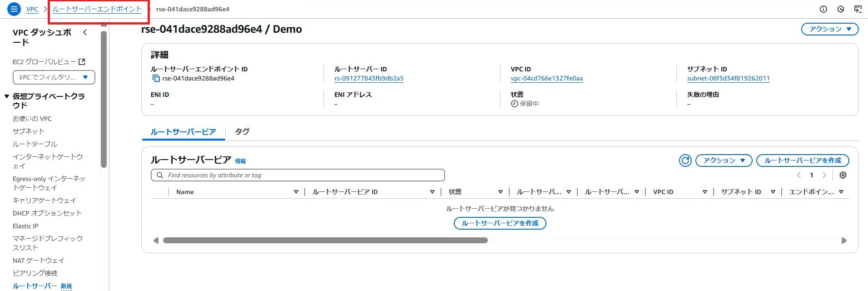Open インターネットゲートウェイ in sidebar
868x291 pixels.
pyautogui.click(x=48, y=161)
